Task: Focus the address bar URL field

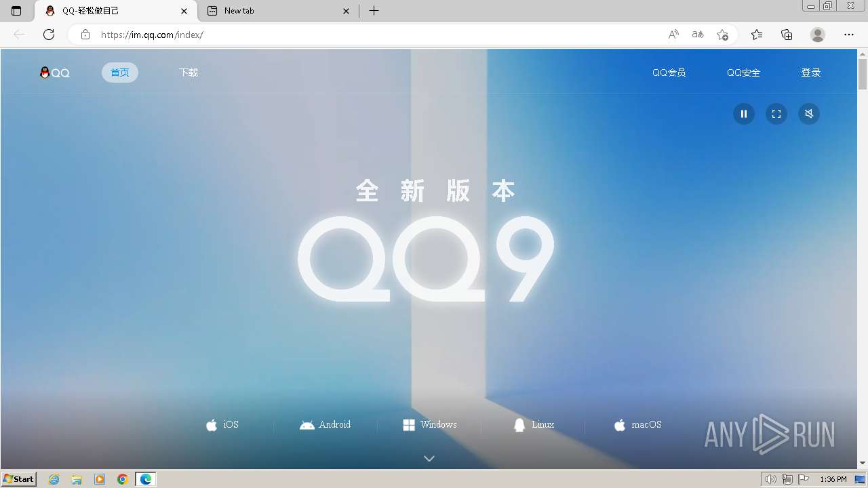Action: point(380,35)
